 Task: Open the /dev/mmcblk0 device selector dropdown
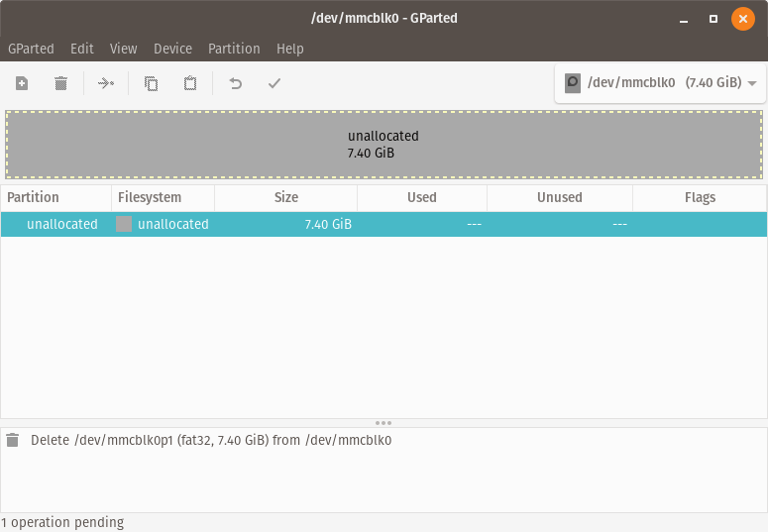pyautogui.click(x=660, y=83)
